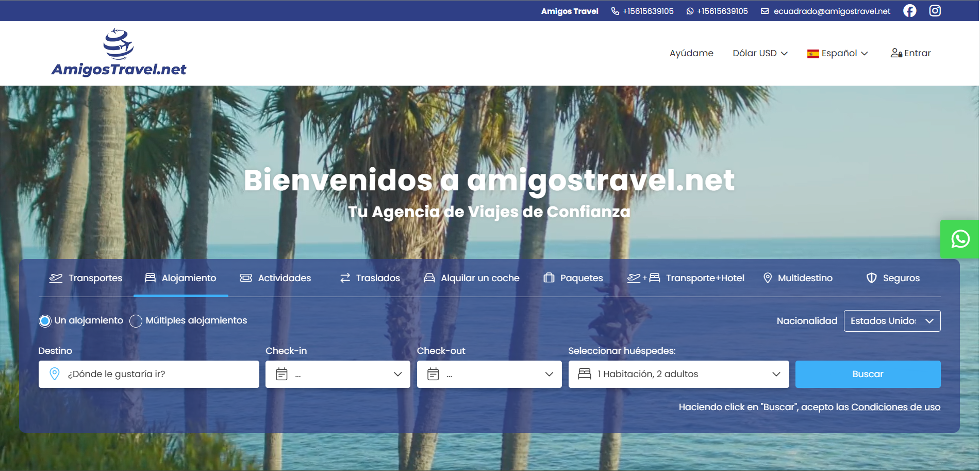Image resolution: width=980 pixels, height=471 pixels.
Task: Click the envelope email icon in top bar
Action: coord(765,11)
